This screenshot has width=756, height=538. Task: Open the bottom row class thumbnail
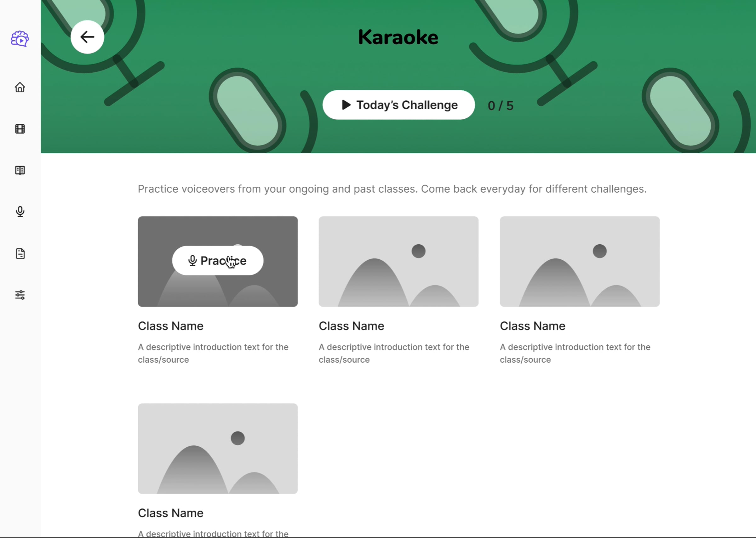tap(217, 449)
